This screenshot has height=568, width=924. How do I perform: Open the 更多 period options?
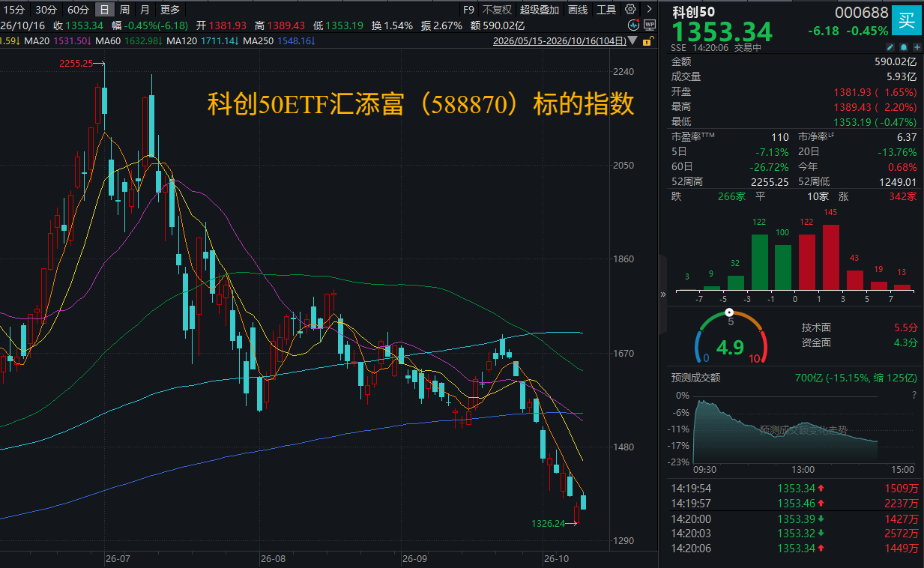point(170,9)
